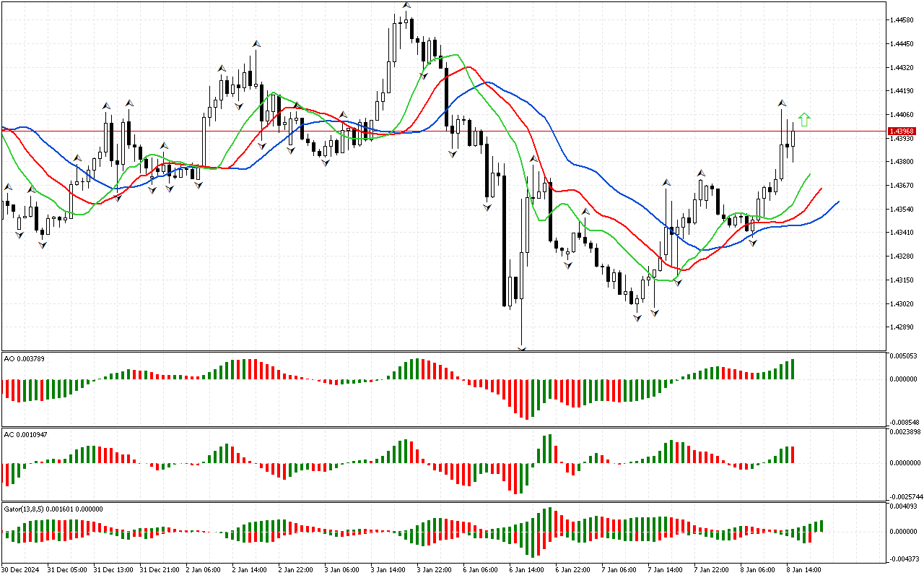Click the AC scale value -0.0025744

pos(905,496)
